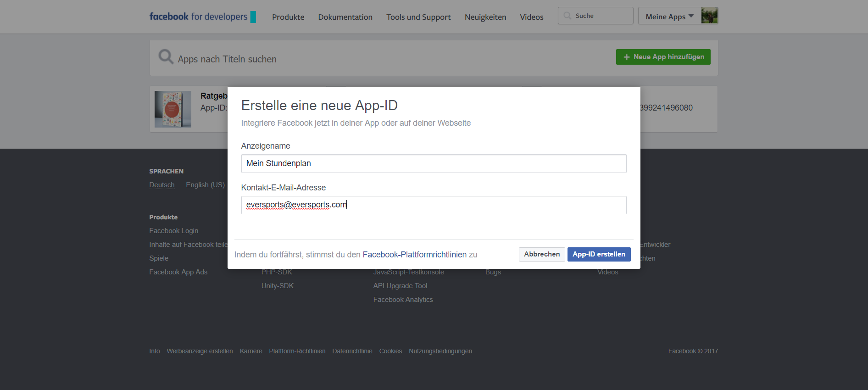Image resolution: width=868 pixels, height=390 pixels.
Task: Select English (US) language link
Action: tap(205, 185)
